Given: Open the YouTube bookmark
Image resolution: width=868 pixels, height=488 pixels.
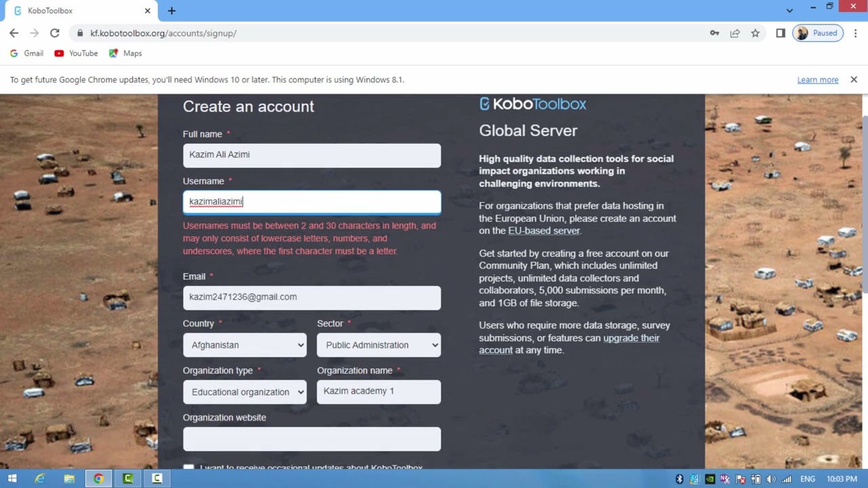Looking at the screenshot, I should [76, 53].
